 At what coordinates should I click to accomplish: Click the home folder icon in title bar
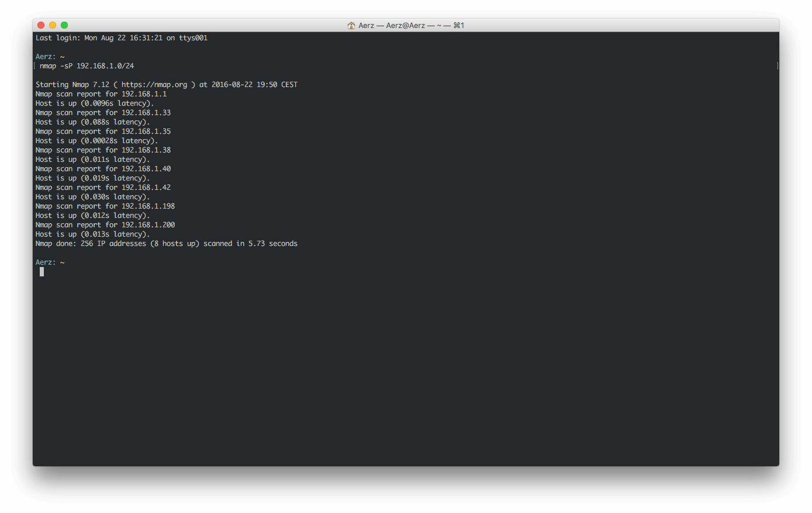click(x=351, y=26)
